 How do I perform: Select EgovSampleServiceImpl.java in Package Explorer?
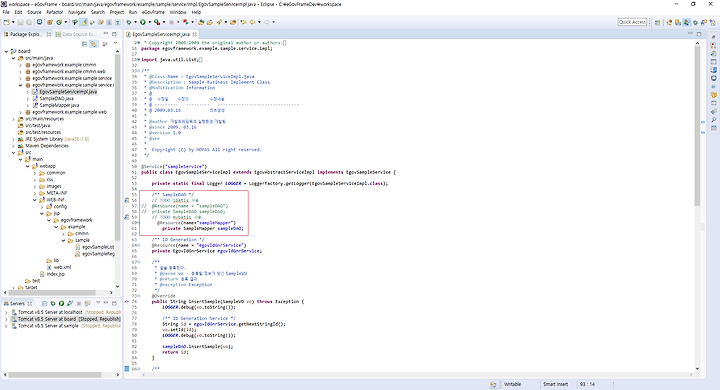68,92
